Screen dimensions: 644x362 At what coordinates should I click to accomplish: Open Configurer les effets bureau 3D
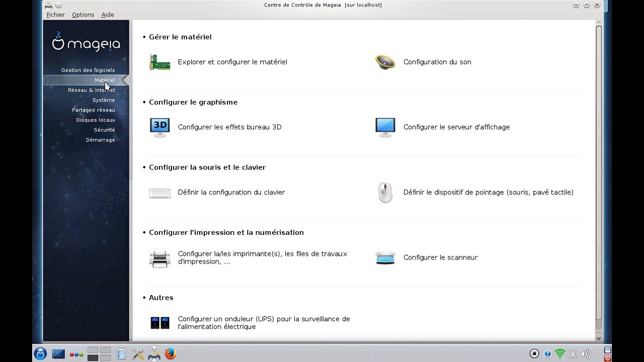[229, 127]
